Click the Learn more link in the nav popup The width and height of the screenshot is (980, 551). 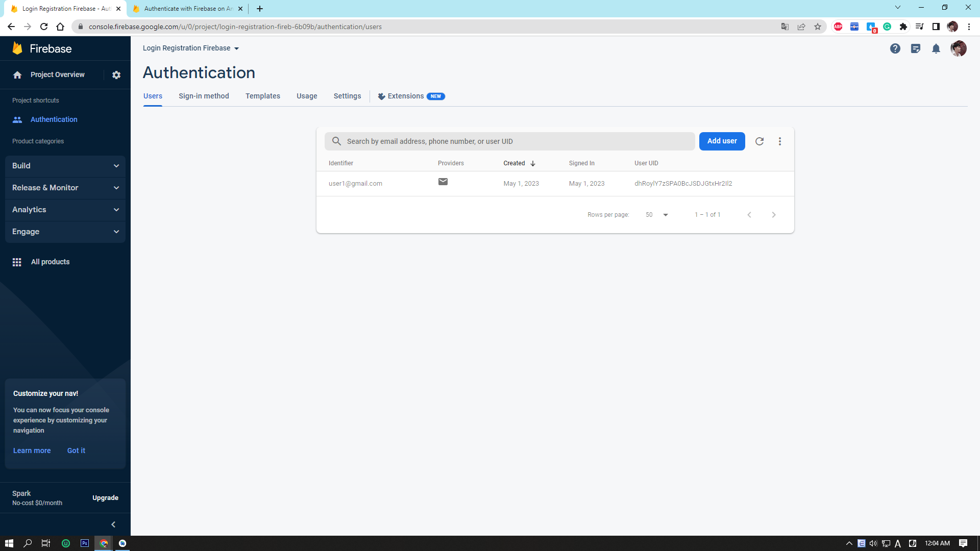pos(32,450)
